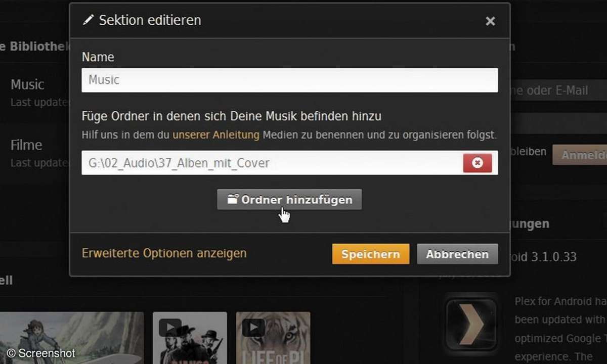Cancel with Abbrechen button
The width and height of the screenshot is (607, 364).
pyautogui.click(x=457, y=254)
